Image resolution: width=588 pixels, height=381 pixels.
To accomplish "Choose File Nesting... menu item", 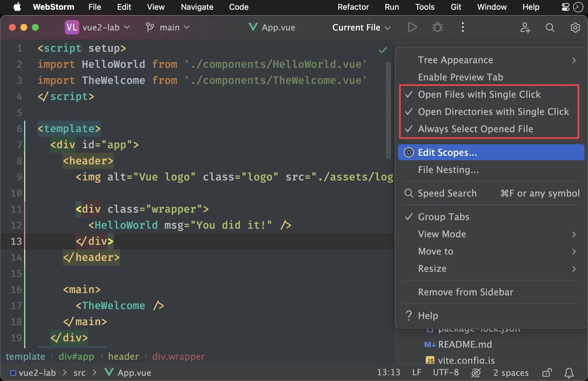I will pyautogui.click(x=491, y=170).
